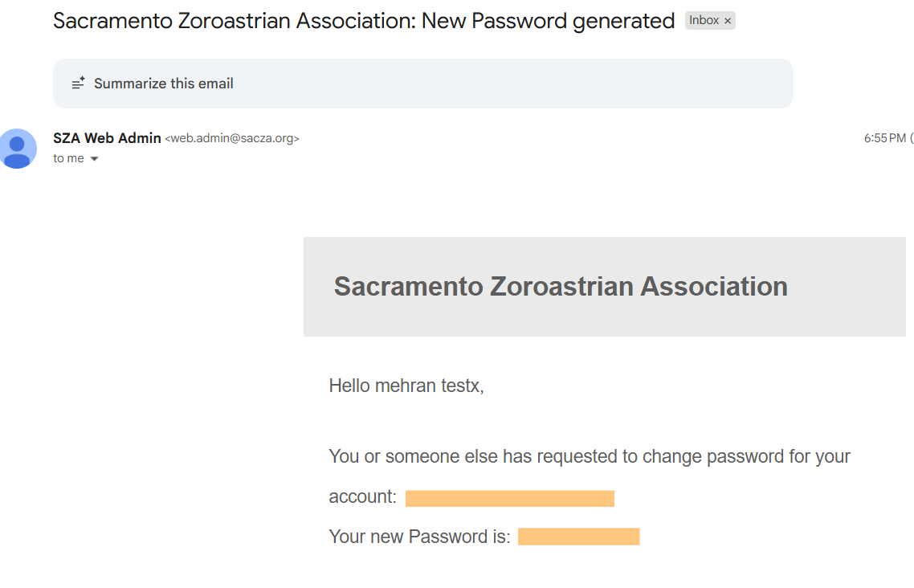Remove the Inbox label with its x
Viewport: 914px width, 588px height.
point(728,21)
